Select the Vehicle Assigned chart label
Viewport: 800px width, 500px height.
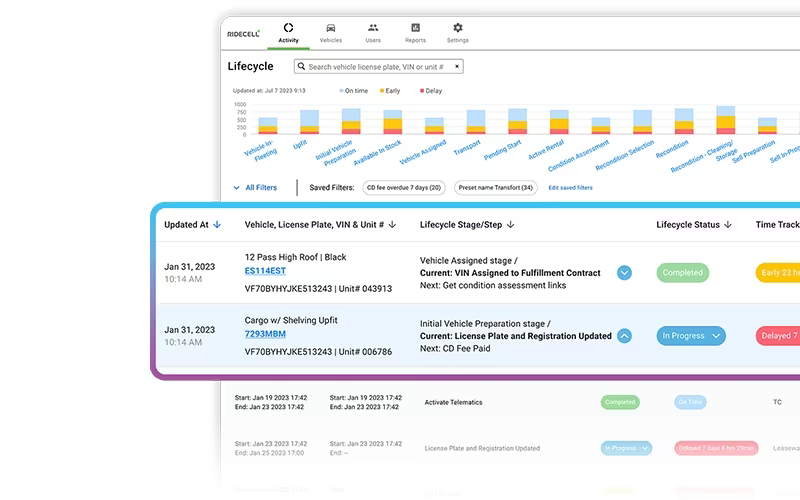423,152
